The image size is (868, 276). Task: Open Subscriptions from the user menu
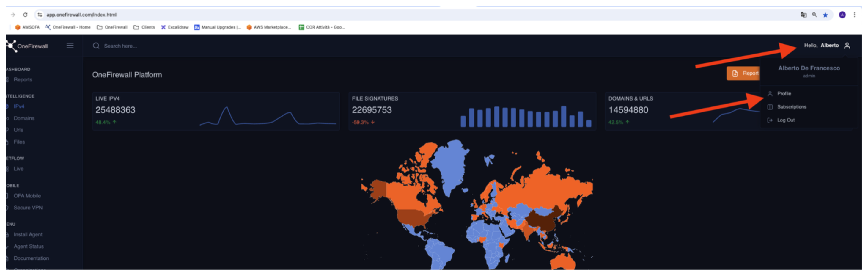click(792, 107)
